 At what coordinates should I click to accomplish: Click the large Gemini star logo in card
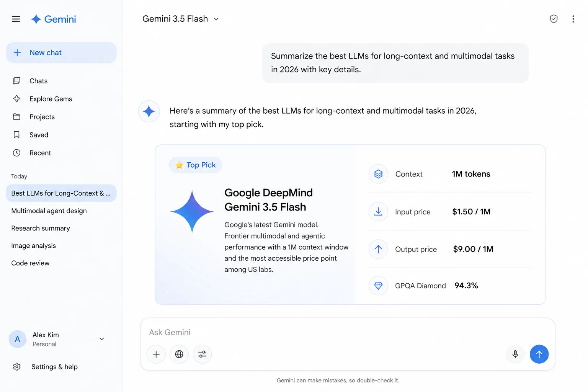point(192,212)
